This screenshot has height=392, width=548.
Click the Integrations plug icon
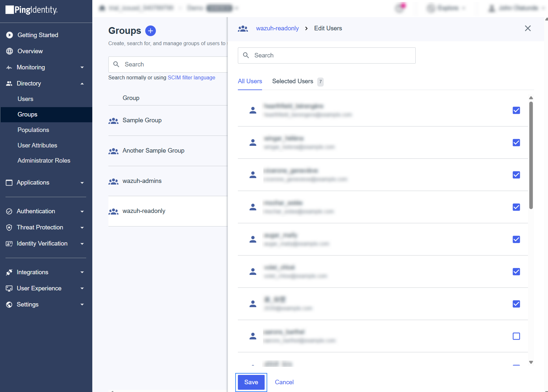9,272
